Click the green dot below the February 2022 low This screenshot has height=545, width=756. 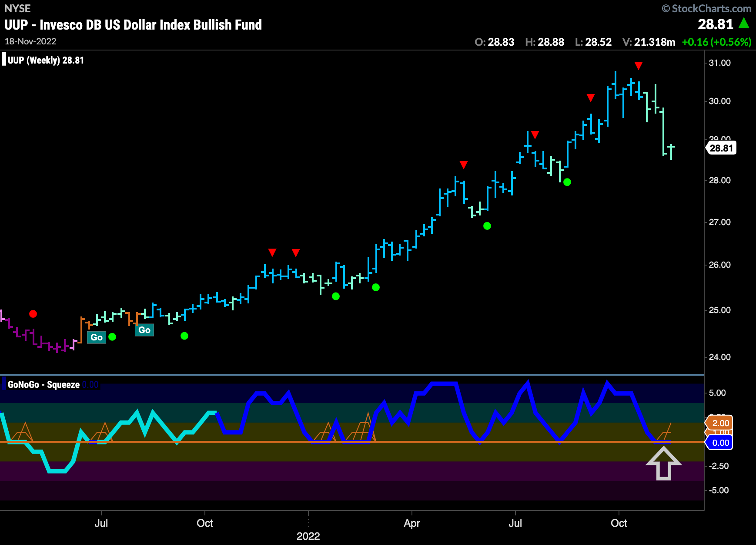tap(376, 287)
